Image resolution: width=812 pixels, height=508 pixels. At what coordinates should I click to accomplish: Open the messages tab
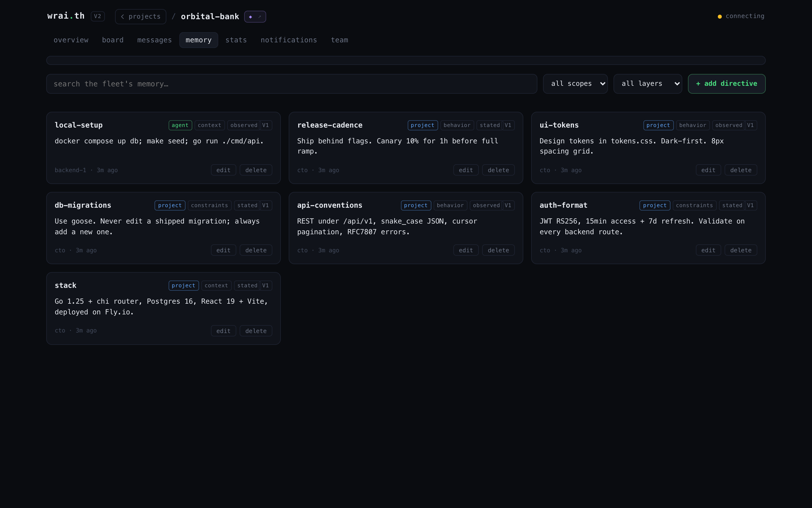[x=154, y=40]
